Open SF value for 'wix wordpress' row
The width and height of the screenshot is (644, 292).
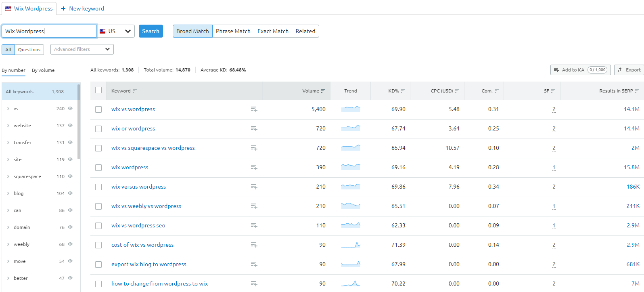coord(554,167)
